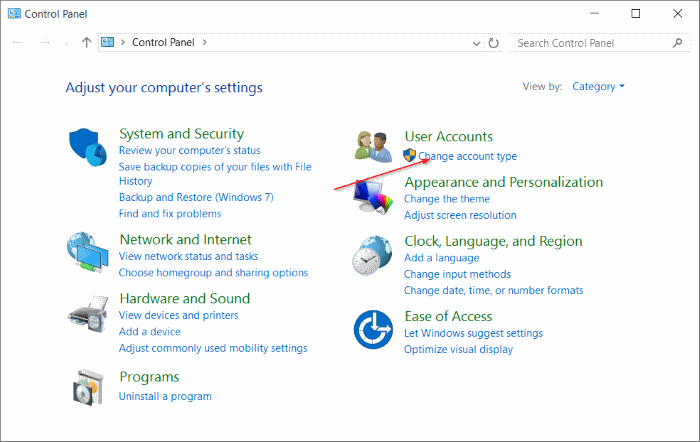
Task: Click the search magnifier icon
Action: pos(677,43)
